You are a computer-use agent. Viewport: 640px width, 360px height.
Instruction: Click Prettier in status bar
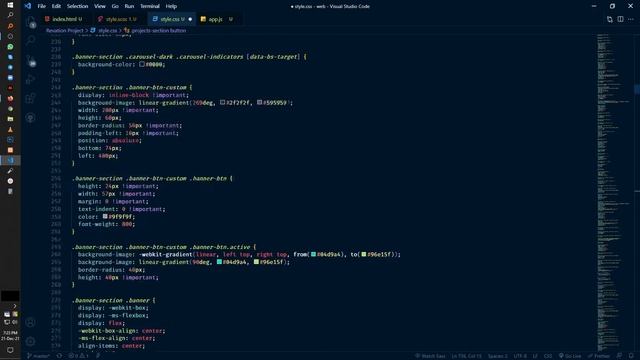pyautogui.click(x=599, y=356)
